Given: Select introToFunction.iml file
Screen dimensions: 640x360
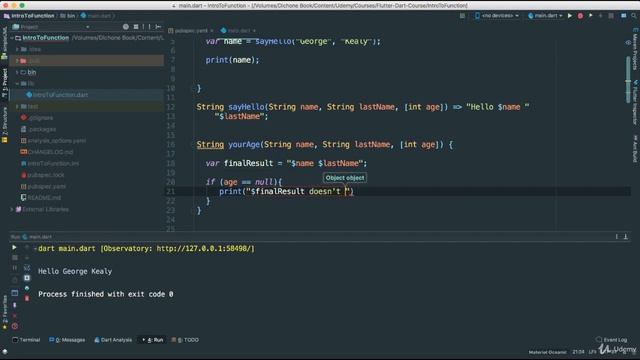Looking at the screenshot, I should click(50, 163).
